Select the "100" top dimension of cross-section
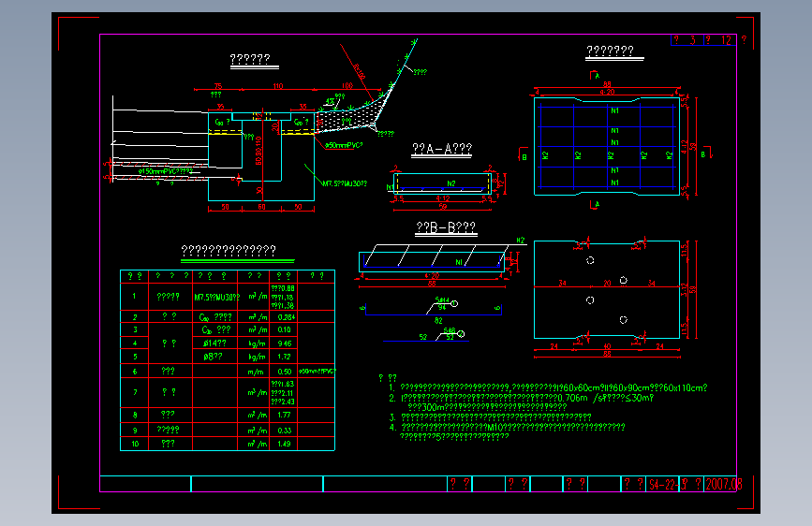Screen dimensions: 812x526 [x=347, y=86]
